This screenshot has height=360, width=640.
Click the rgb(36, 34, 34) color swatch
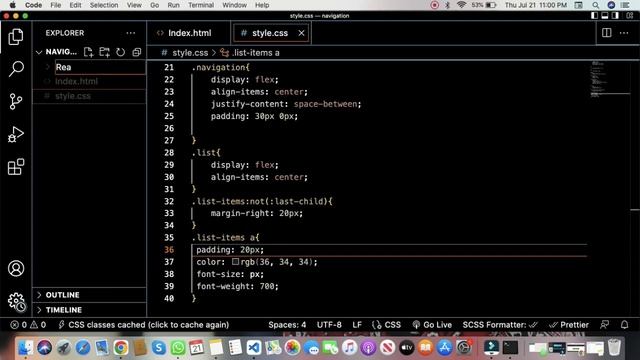tap(235, 262)
